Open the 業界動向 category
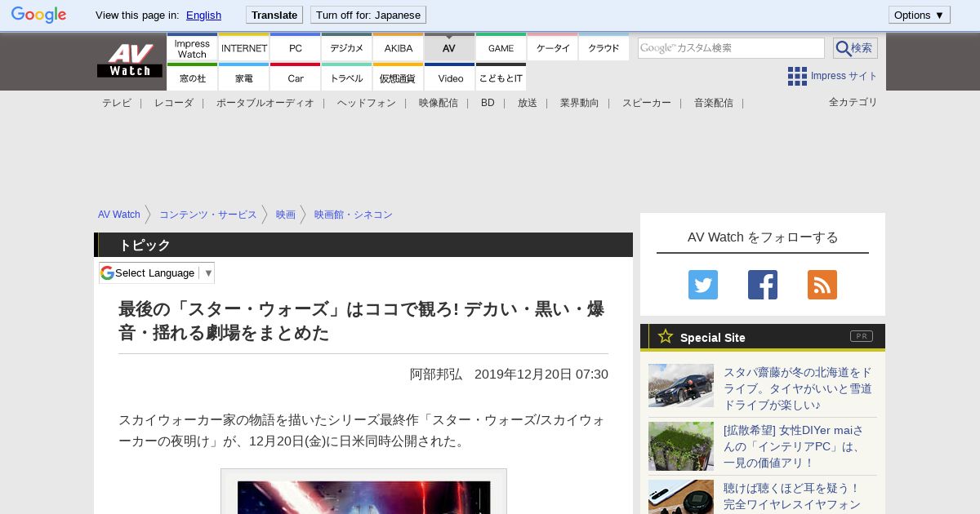 pos(580,103)
